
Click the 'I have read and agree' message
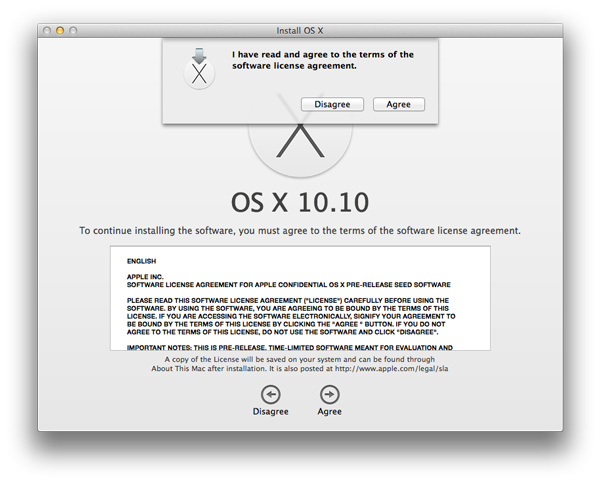[323, 60]
